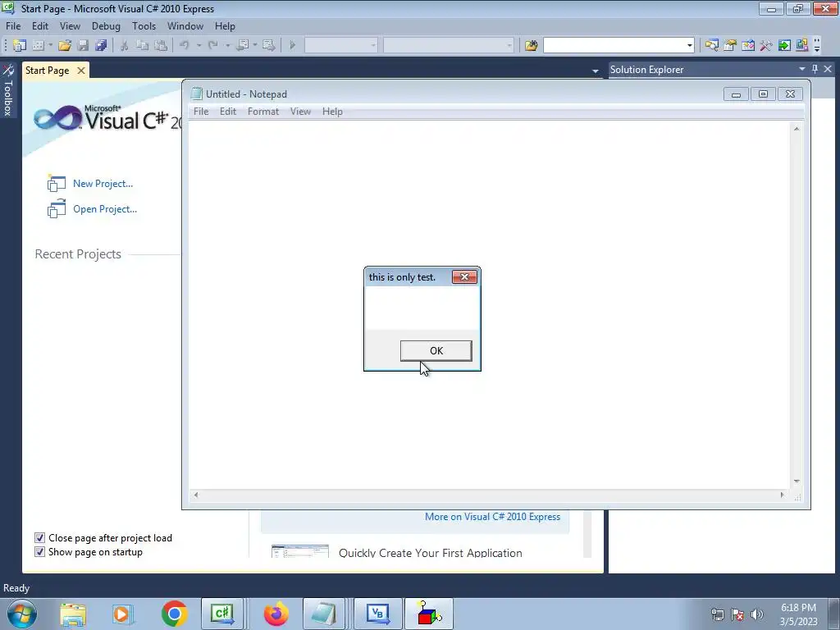The image size is (840, 630).
Task: Click the New Project... link
Action: point(103,183)
